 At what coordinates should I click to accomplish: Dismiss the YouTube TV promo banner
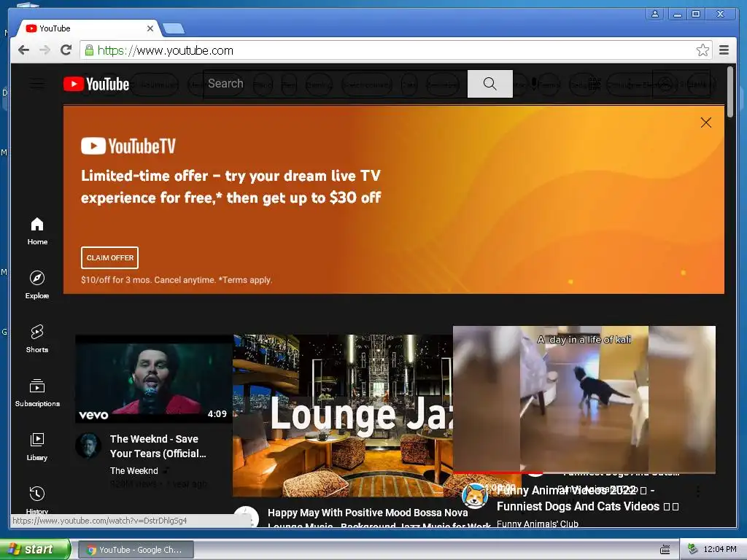[706, 122]
